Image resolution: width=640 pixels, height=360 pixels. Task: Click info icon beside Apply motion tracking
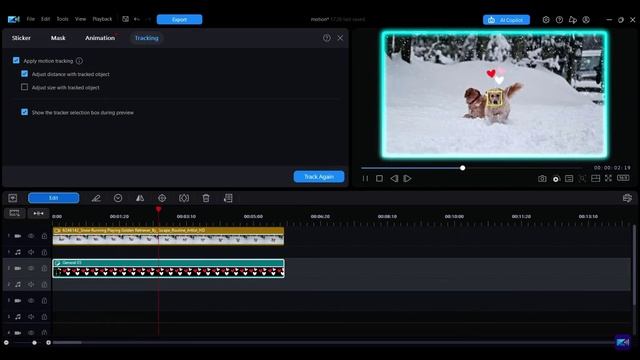79,61
